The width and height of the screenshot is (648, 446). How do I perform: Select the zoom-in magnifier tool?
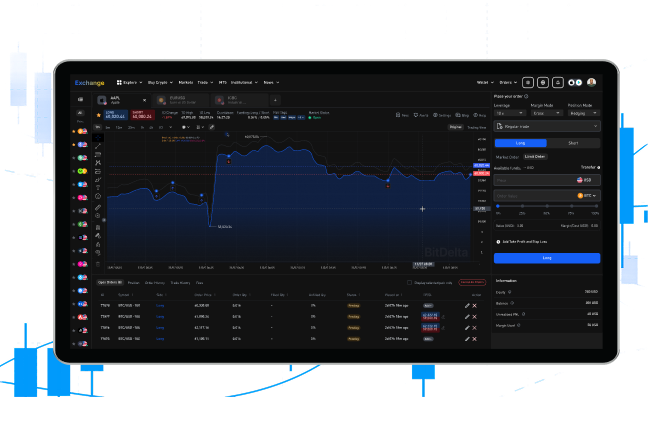98,215
